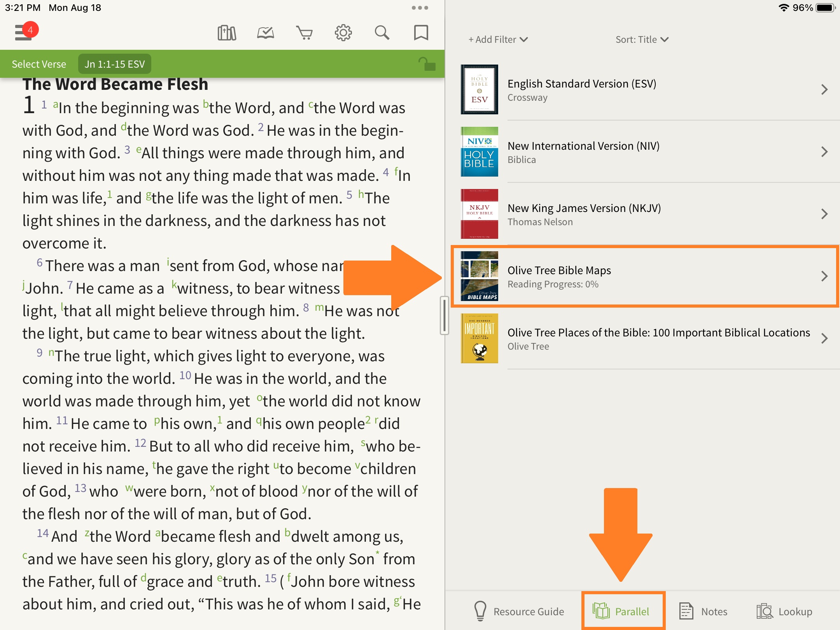Screen dimensions: 840x630
Task: Tap cross-reference 'b' before the Word
Action: (206, 104)
